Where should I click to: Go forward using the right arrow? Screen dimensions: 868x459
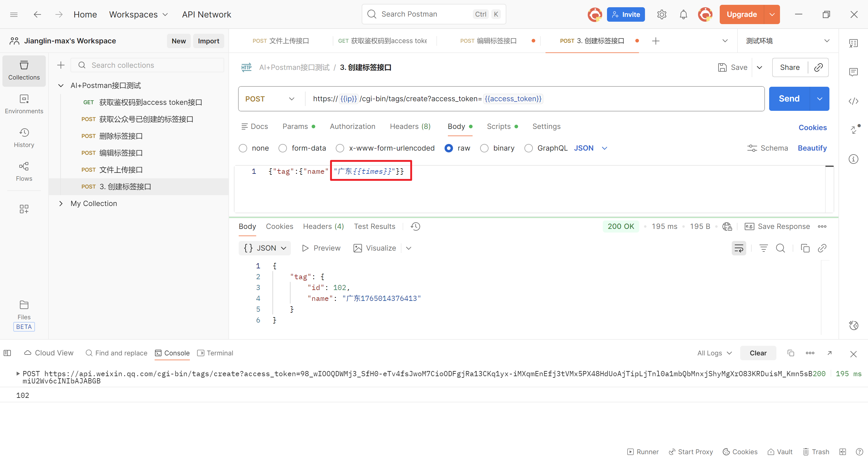pos(59,14)
